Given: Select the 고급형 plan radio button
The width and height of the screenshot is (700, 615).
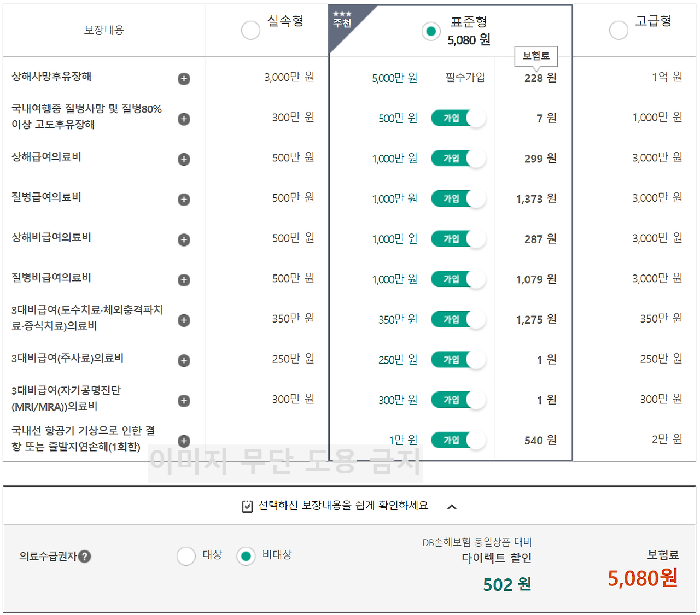Looking at the screenshot, I should [x=619, y=30].
